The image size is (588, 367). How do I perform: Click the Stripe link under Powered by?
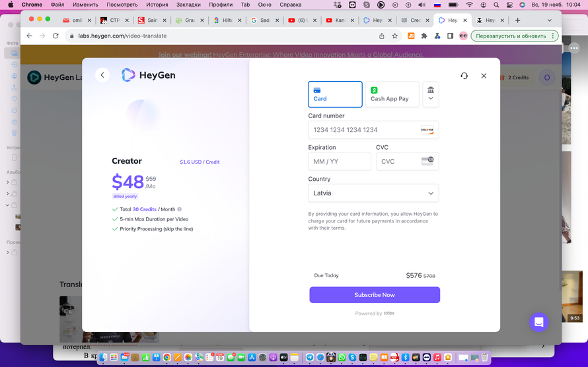389,313
